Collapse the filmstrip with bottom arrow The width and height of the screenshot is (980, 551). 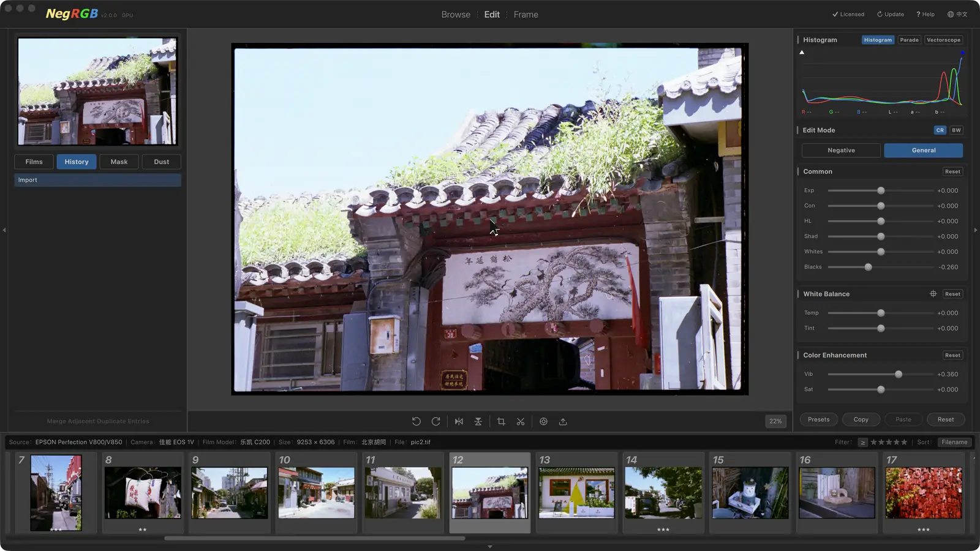tap(489, 547)
